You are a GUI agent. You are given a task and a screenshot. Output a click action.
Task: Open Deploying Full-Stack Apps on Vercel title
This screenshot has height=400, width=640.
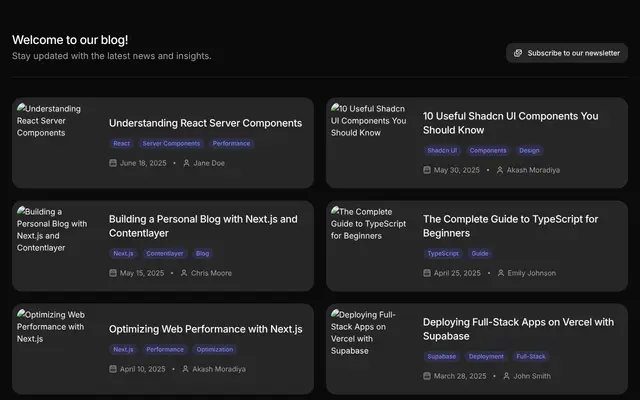point(518,329)
